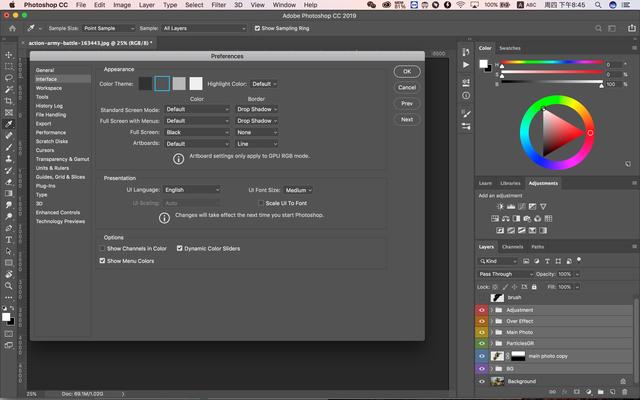The image size is (640, 400).
Task: Select the Rectangular Marquee tool
Action: 9,66
